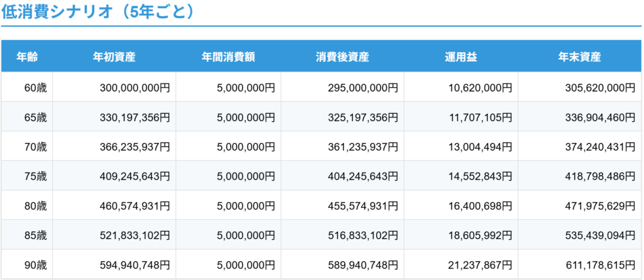Click the 年初資産 column header
Screen dimensions: 644x280
pos(114,57)
